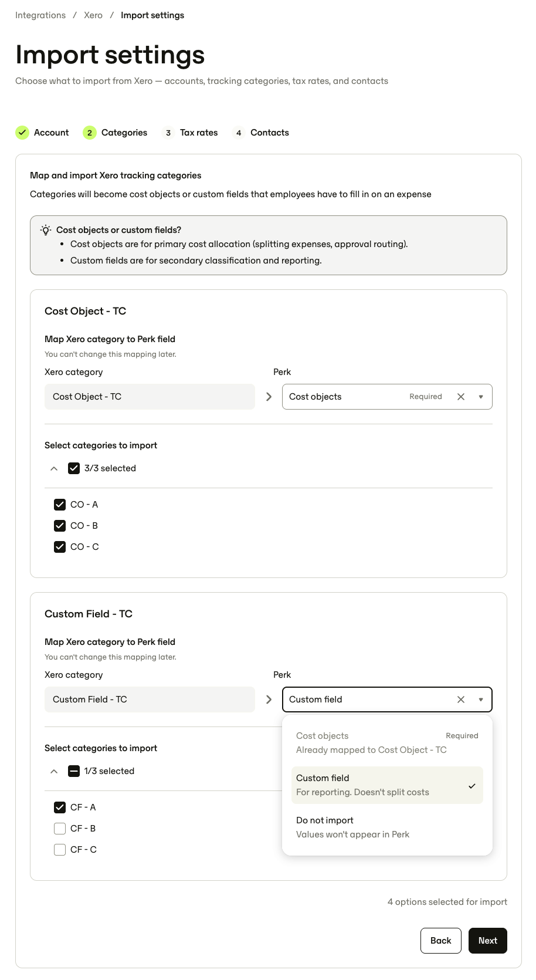The image size is (536, 980).
Task: Open the Cost objects Perk dropdown arrow
Action: coord(481,397)
